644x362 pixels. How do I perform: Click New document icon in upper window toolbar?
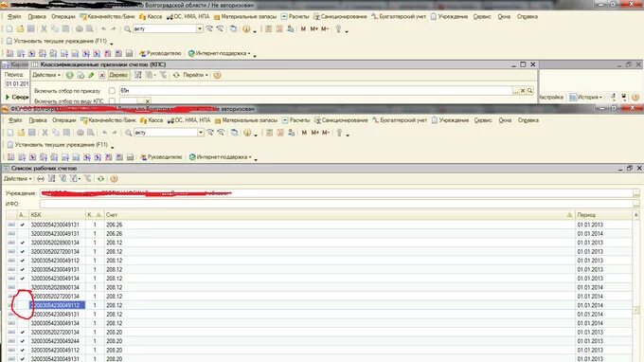[x=9, y=28]
